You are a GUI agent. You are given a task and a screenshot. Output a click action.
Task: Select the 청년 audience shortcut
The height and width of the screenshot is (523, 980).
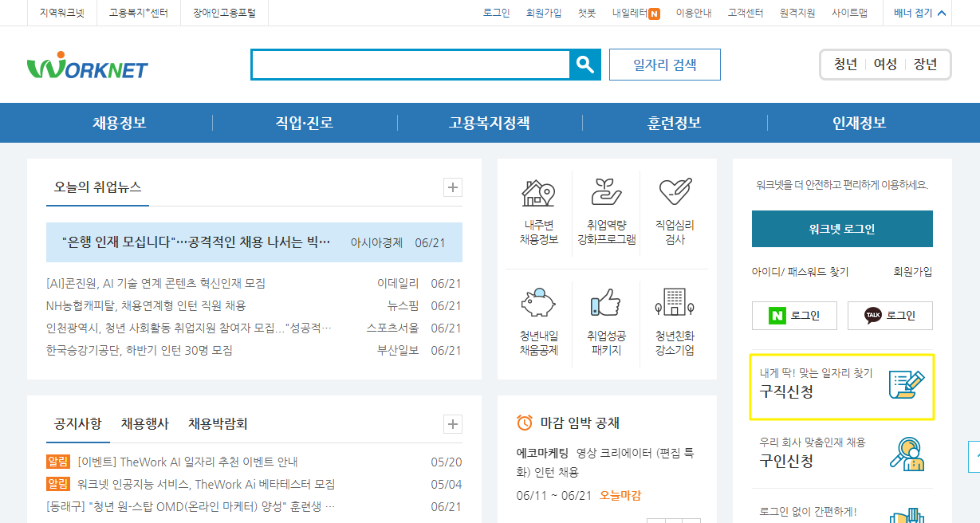coord(845,65)
